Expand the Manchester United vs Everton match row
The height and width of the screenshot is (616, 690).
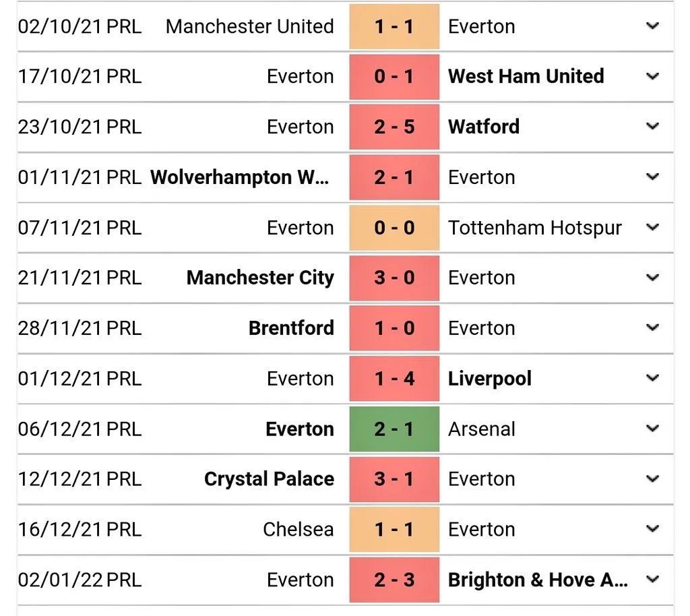pyautogui.click(x=652, y=26)
